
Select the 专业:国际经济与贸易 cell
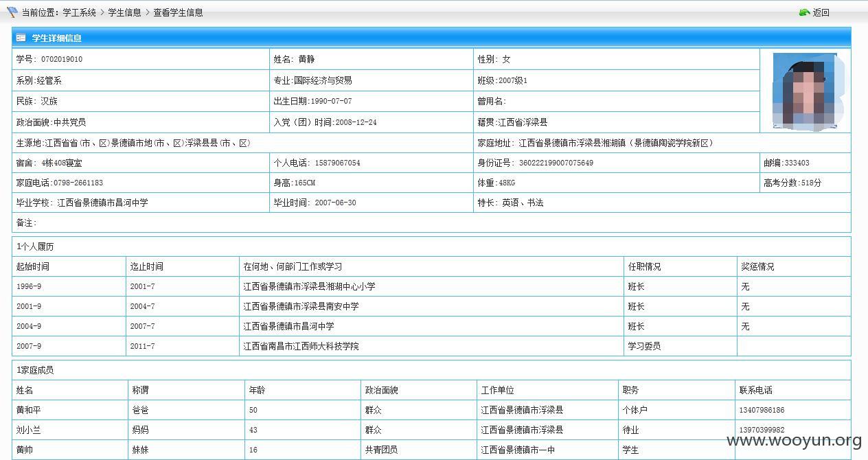tap(372, 80)
